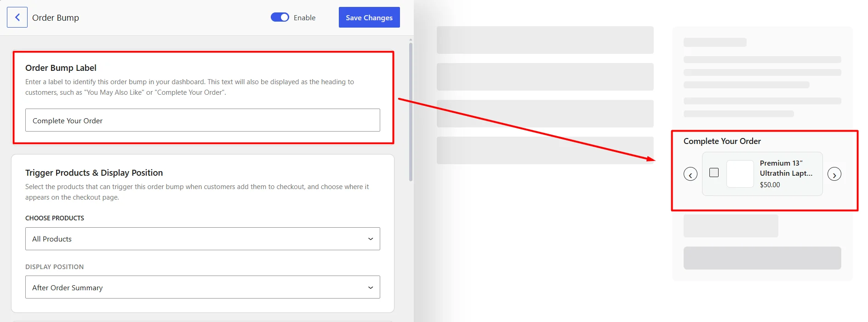Click the product thumbnail in the preview card

[x=740, y=174]
